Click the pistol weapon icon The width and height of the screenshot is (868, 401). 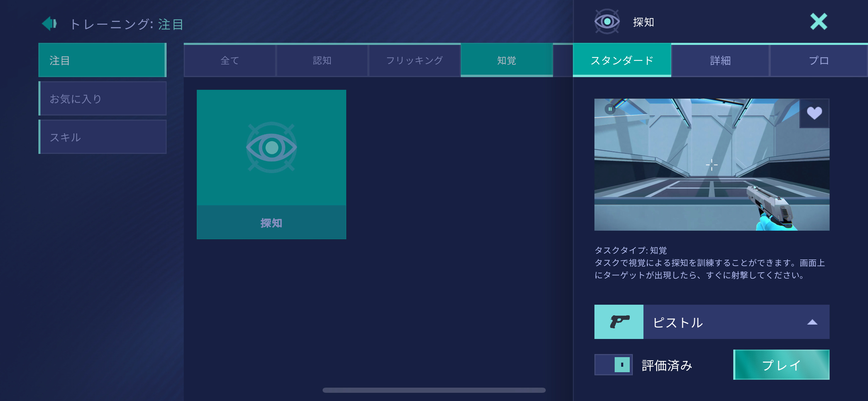click(619, 322)
